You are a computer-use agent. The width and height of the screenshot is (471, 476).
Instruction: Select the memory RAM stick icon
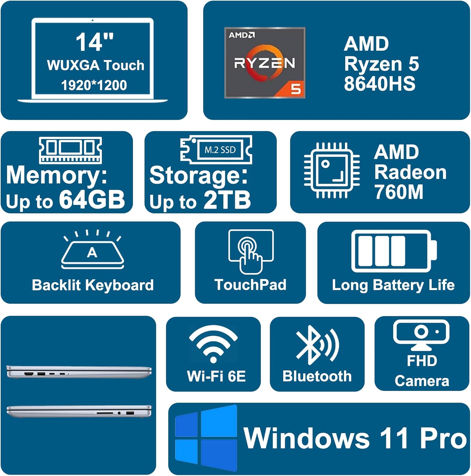pyautogui.click(x=70, y=150)
